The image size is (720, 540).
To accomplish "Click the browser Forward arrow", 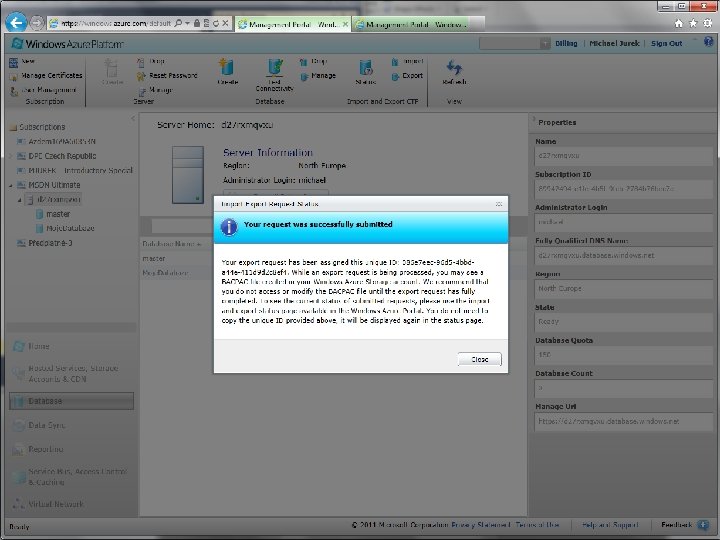I will [37, 22].
